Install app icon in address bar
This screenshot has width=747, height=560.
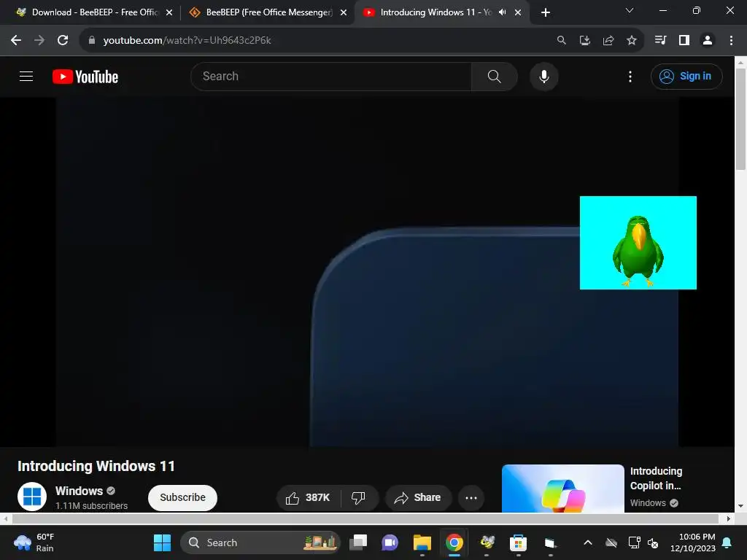(584, 41)
